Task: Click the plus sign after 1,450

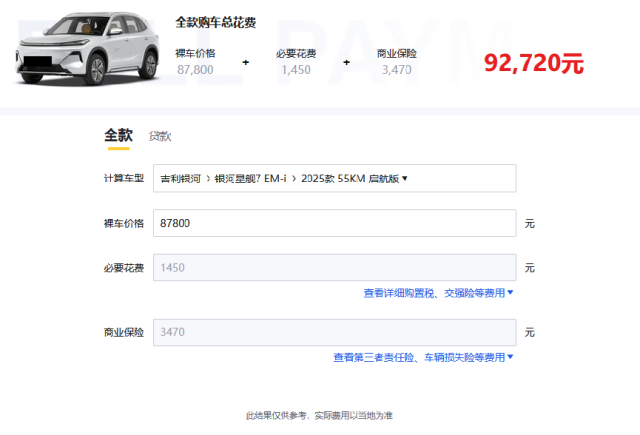Action: pyautogui.click(x=347, y=62)
